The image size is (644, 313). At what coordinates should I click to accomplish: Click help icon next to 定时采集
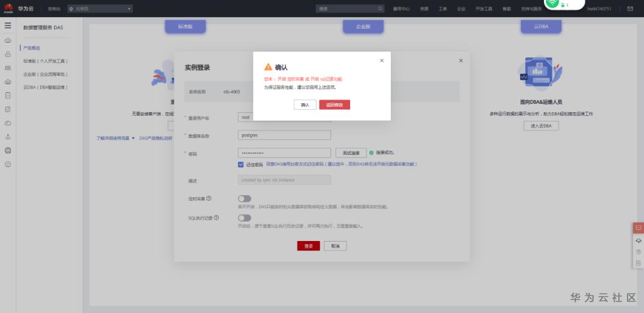click(x=209, y=198)
